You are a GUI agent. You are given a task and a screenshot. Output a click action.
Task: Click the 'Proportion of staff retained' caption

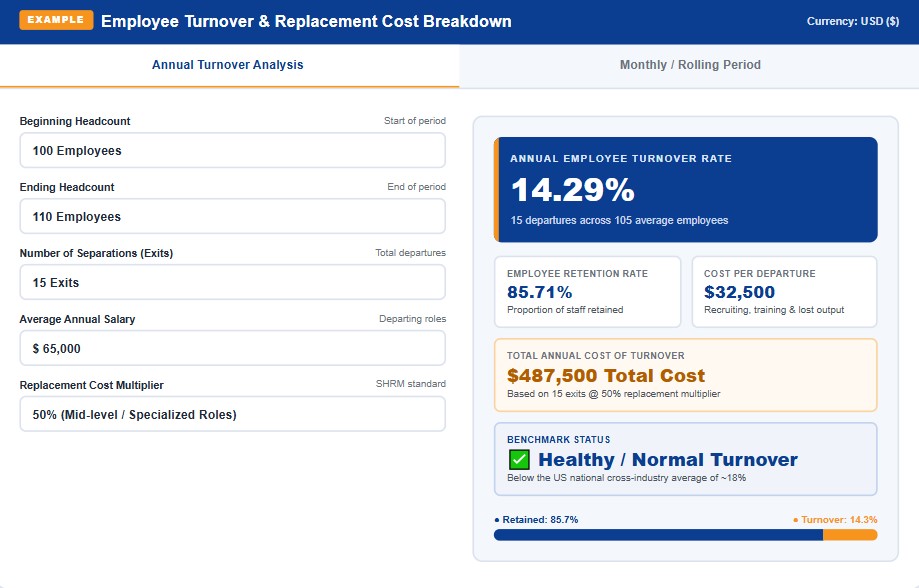pyautogui.click(x=565, y=310)
